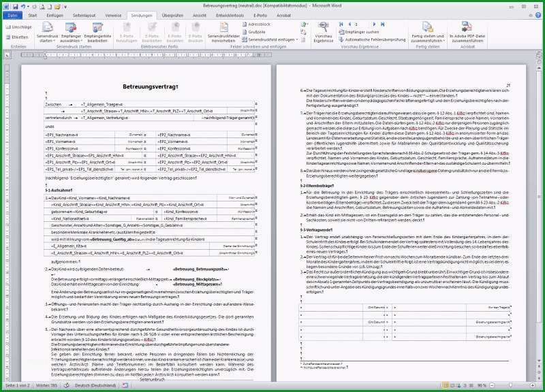Switch to the Acrobat tab
This screenshot has height=392, width=545.
pyautogui.click(x=283, y=15)
